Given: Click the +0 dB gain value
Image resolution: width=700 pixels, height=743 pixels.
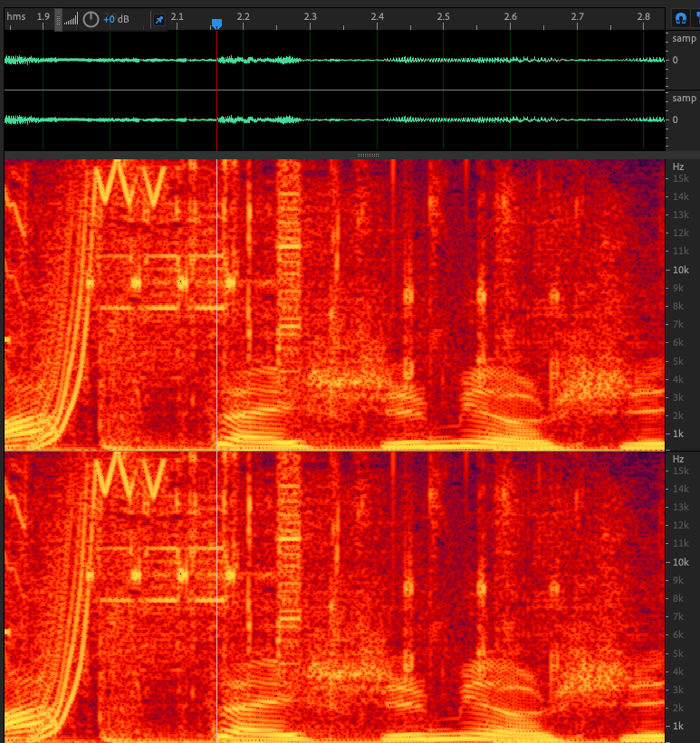Looking at the screenshot, I should [115, 19].
